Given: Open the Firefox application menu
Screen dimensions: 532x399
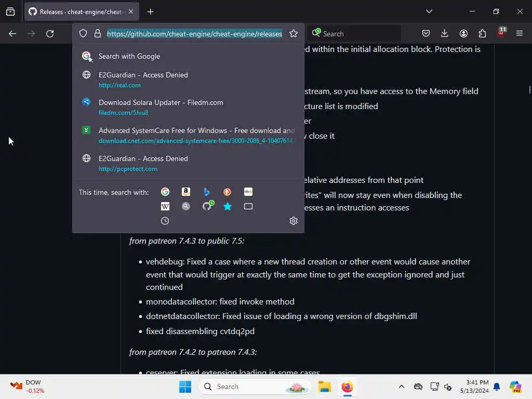Looking at the screenshot, I should [x=520, y=34].
